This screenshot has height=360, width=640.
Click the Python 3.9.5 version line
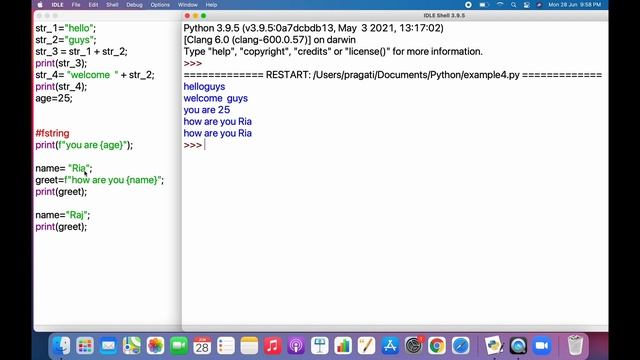point(313,28)
